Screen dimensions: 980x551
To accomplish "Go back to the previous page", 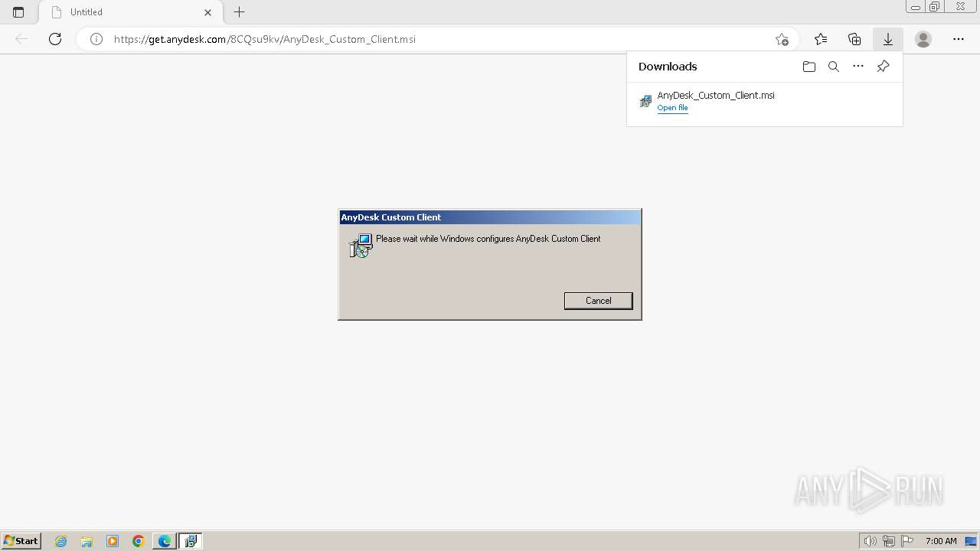I will [21, 39].
